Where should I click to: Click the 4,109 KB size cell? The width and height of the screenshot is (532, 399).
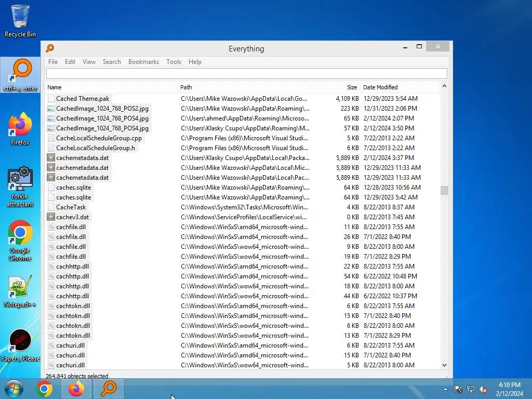point(347,98)
